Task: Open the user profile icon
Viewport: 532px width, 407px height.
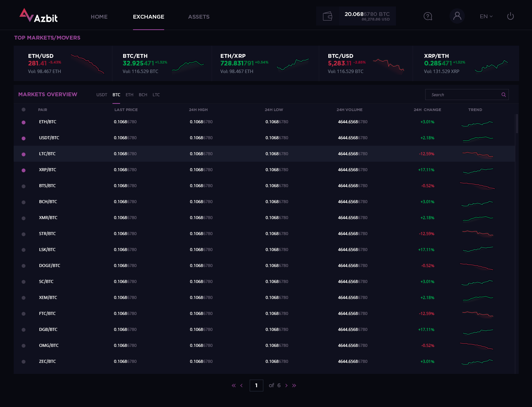Action: [x=457, y=16]
